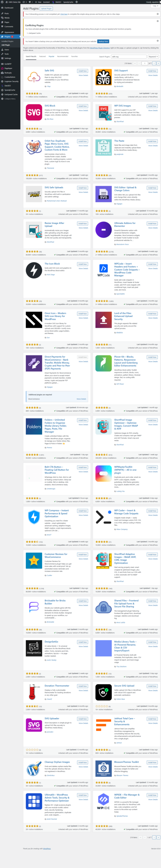Dismiss the Backuply backup notice
The height and width of the screenshot is (868, 161).
click(157, 41)
